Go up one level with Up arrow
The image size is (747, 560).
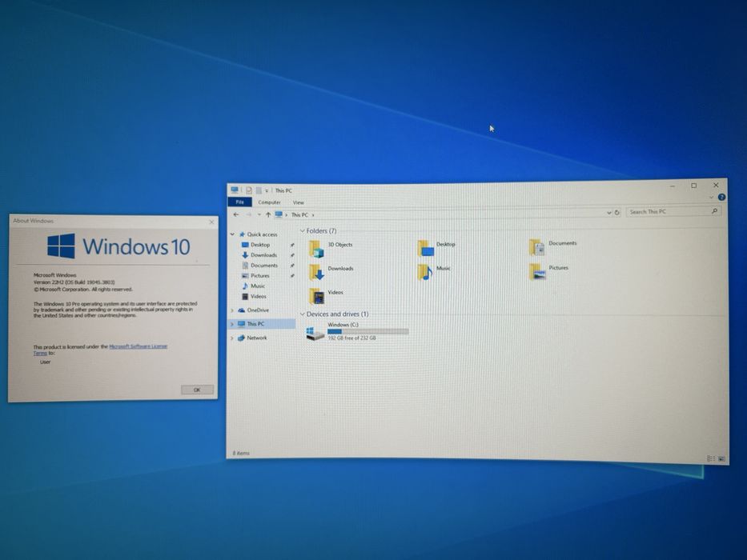(x=268, y=214)
